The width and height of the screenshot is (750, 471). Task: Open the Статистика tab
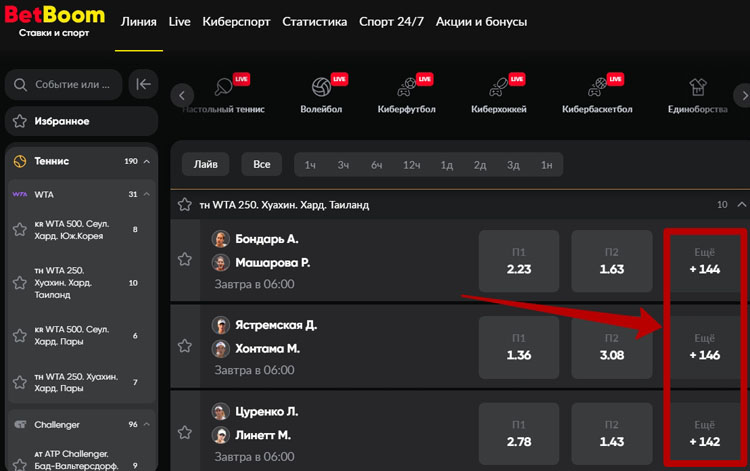[315, 22]
